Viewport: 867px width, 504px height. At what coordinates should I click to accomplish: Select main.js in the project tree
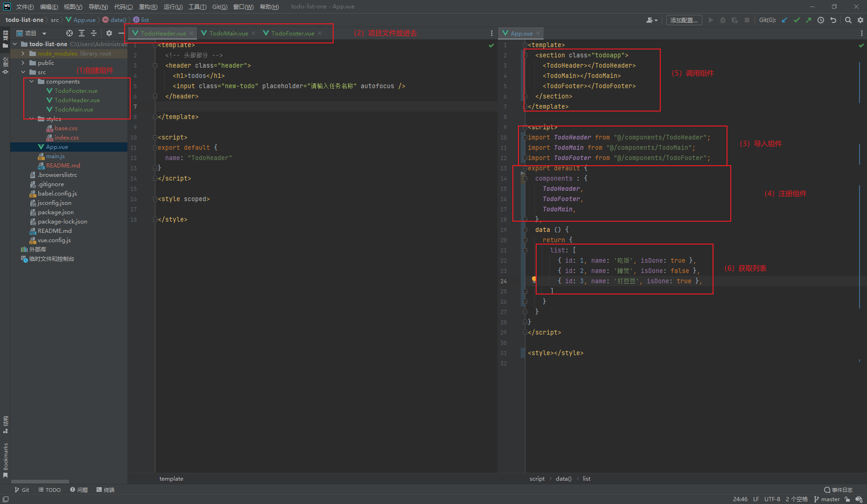tap(55, 156)
